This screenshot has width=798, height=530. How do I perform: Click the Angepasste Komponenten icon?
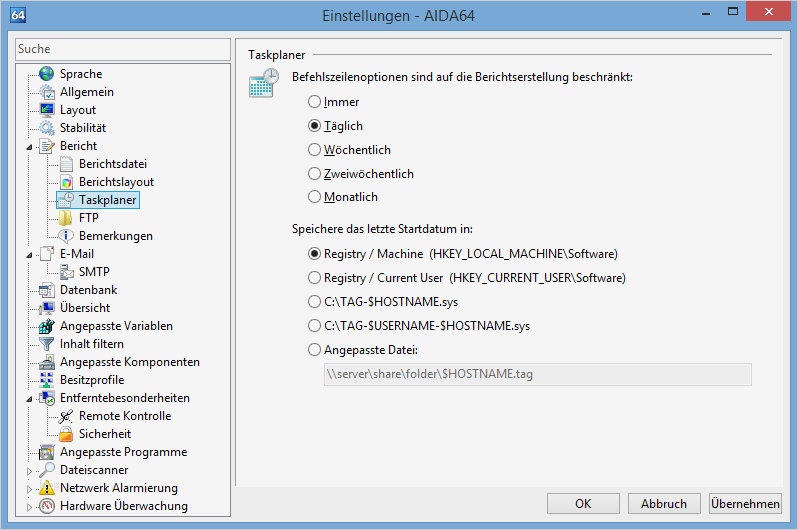coord(47,362)
